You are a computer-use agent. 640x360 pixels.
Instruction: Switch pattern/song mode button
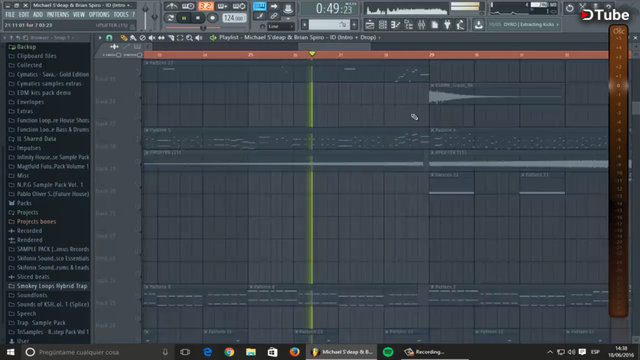(x=171, y=18)
